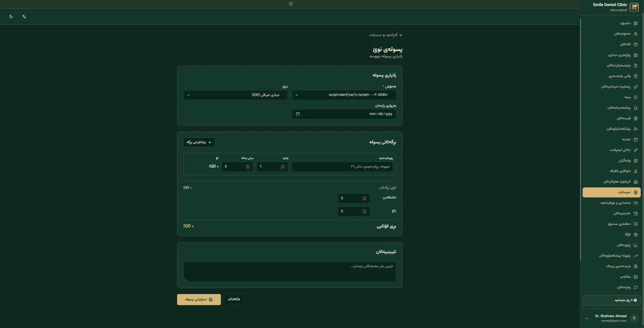Open the consent forms (ڕەزامەندینامەکان) icon
The image size is (644, 328).
pos(636,108)
